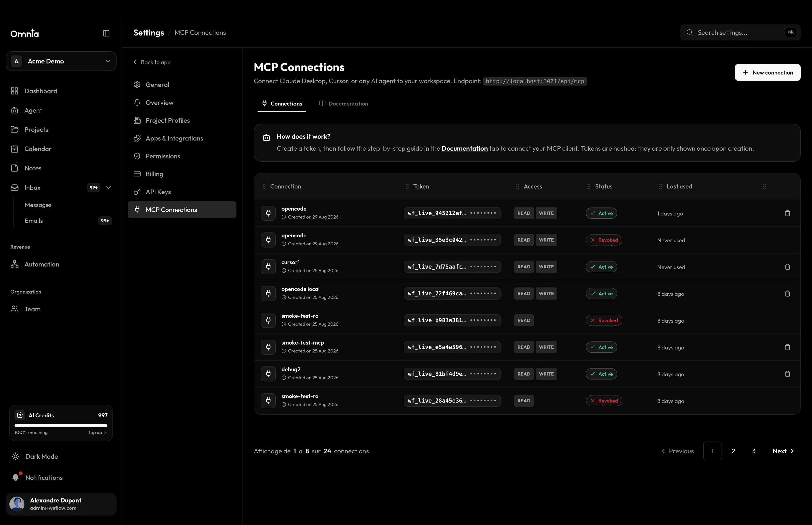
Task: Delete the debug2 connection
Action: coord(787,374)
